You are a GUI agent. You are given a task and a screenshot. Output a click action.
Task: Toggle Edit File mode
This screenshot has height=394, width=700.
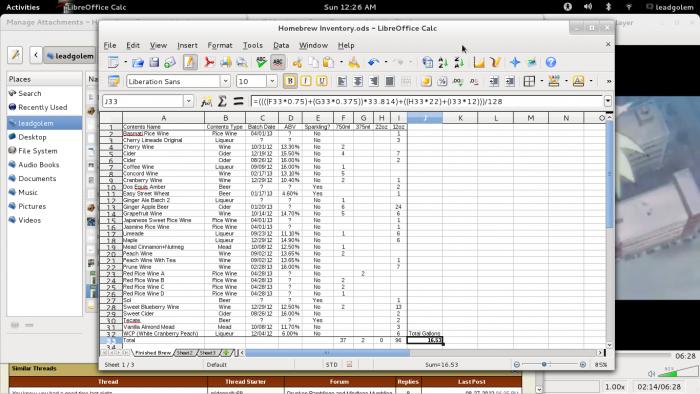[x=190, y=62]
